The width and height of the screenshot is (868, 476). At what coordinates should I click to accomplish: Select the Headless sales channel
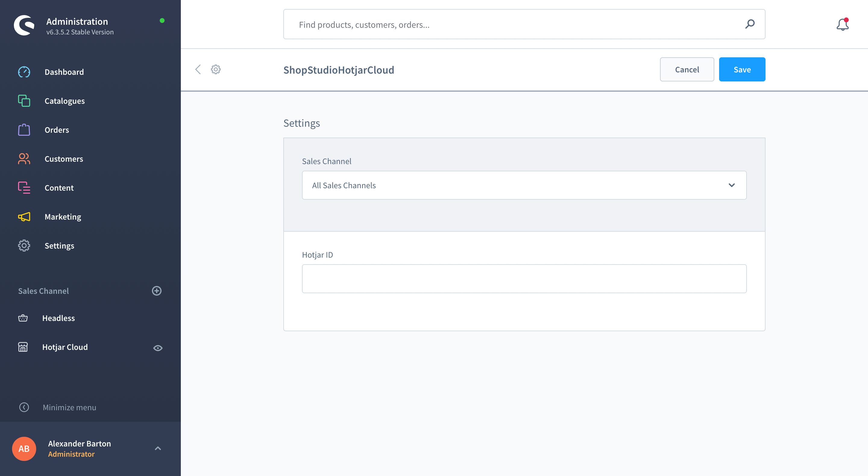point(58,318)
